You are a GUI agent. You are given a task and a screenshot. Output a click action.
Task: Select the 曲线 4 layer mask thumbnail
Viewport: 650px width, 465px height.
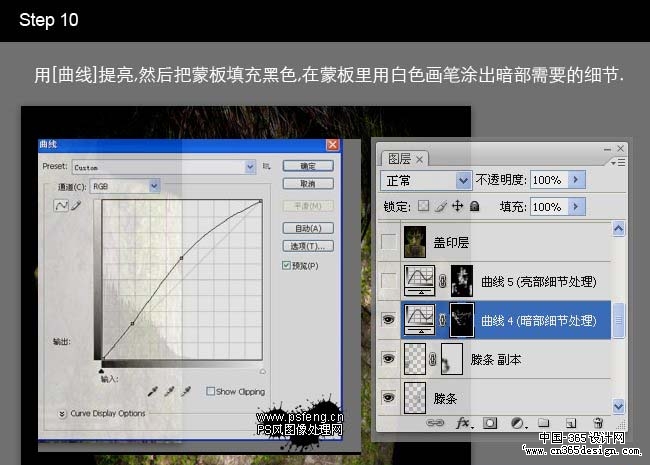[462, 320]
